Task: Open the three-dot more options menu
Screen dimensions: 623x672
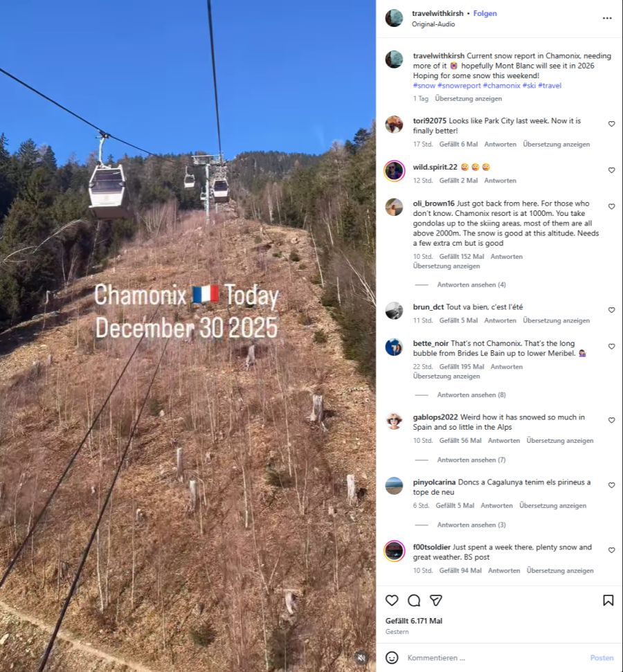Action: [607, 18]
